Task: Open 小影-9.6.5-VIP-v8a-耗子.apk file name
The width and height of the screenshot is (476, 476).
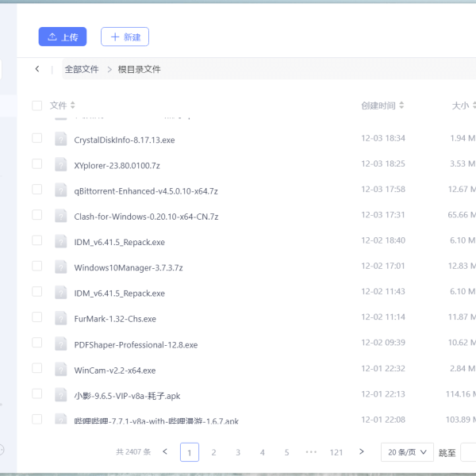Action: click(x=127, y=396)
